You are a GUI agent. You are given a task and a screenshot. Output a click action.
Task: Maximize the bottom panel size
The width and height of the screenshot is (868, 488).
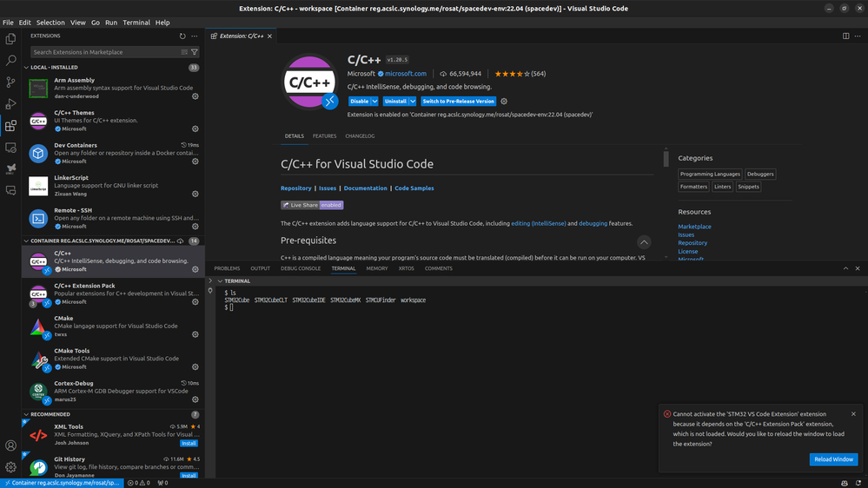tap(845, 268)
